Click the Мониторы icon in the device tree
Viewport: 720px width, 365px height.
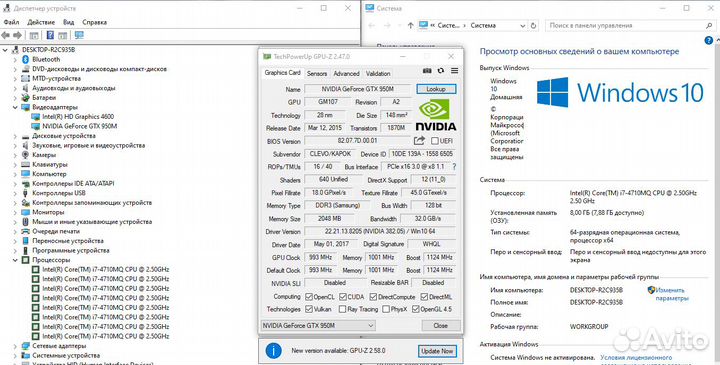pyautogui.click(x=26, y=212)
